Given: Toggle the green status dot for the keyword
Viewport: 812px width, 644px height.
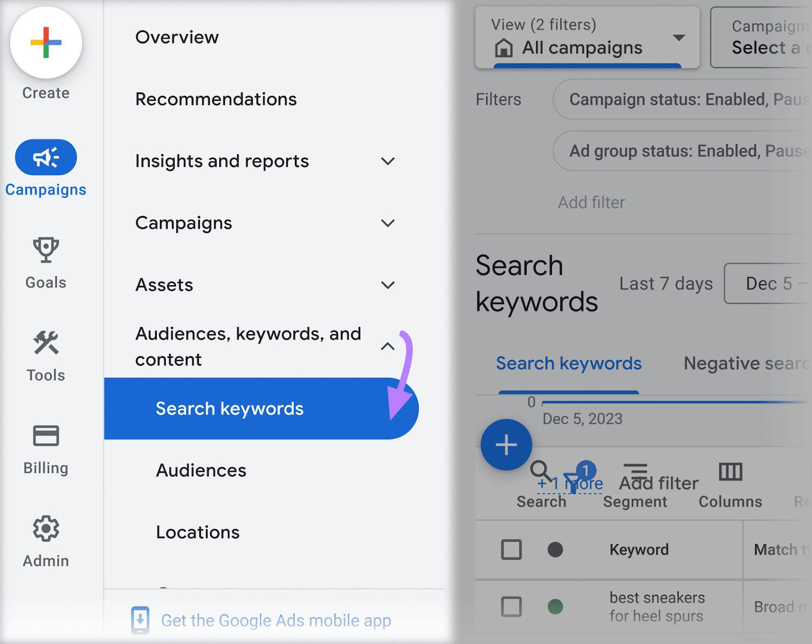Looking at the screenshot, I should pyautogui.click(x=556, y=606).
